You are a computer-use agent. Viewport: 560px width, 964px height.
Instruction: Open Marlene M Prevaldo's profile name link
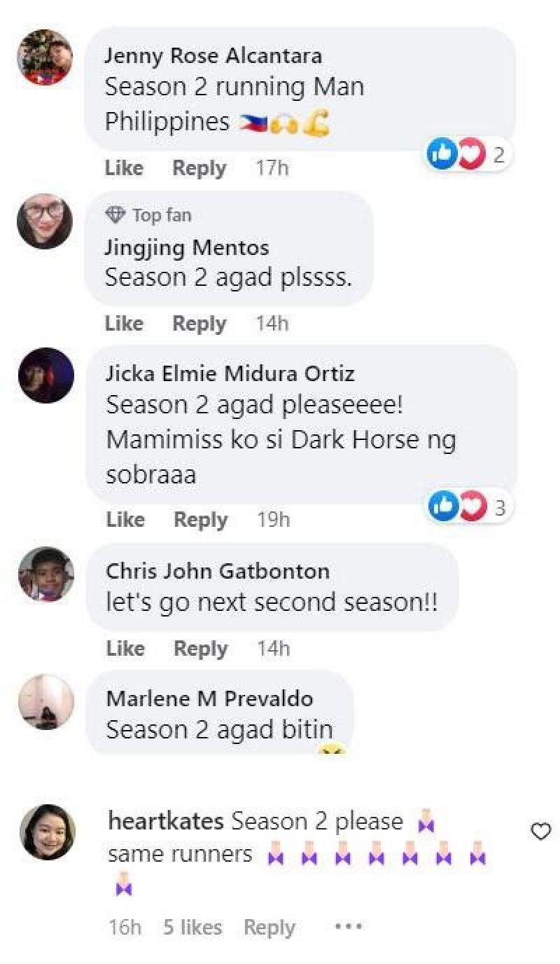click(x=209, y=698)
